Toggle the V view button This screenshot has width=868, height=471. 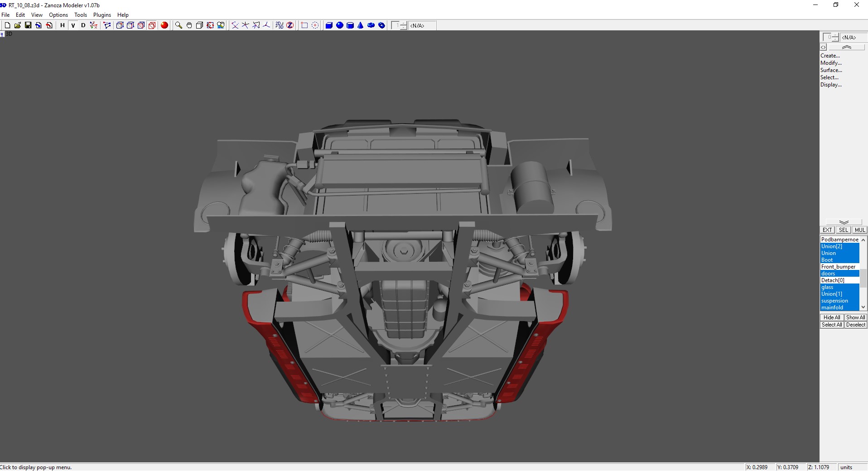tap(73, 25)
